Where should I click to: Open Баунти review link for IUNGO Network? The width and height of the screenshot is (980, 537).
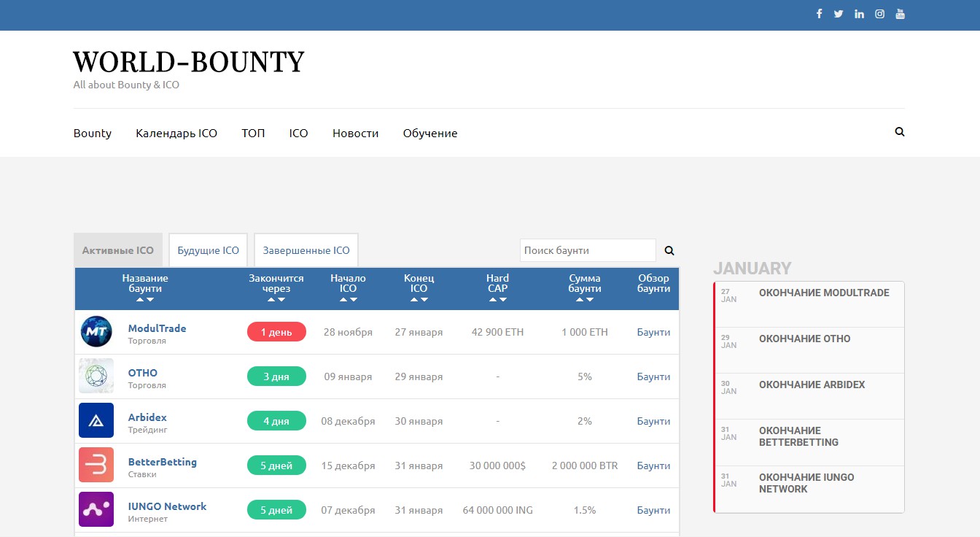tap(653, 510)
